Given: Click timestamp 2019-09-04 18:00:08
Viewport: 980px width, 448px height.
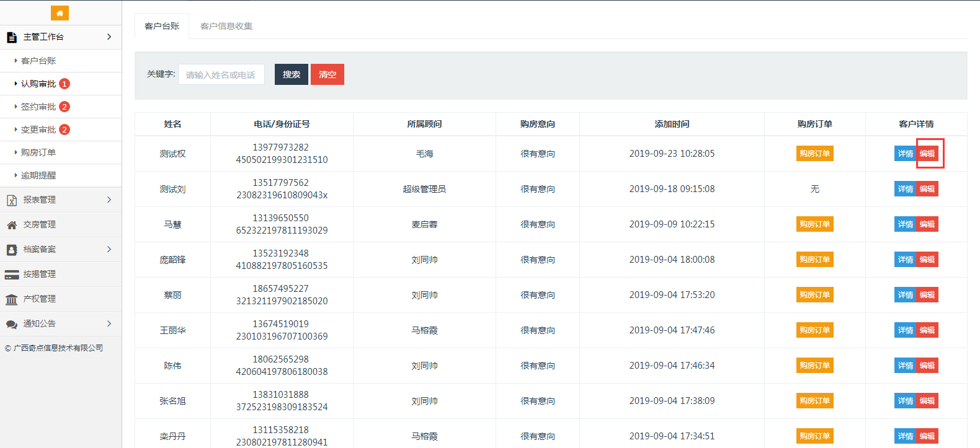Looking at the screenshot, I should click(x=672, y=260).
